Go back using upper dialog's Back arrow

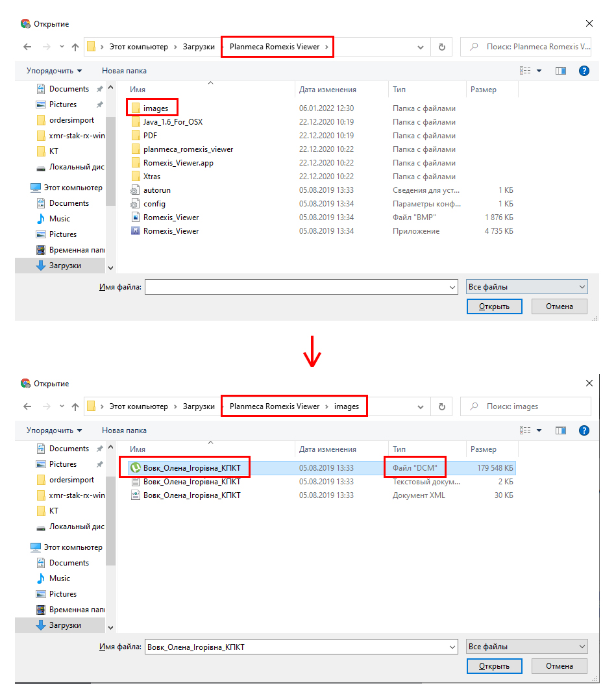coord(27,47)
